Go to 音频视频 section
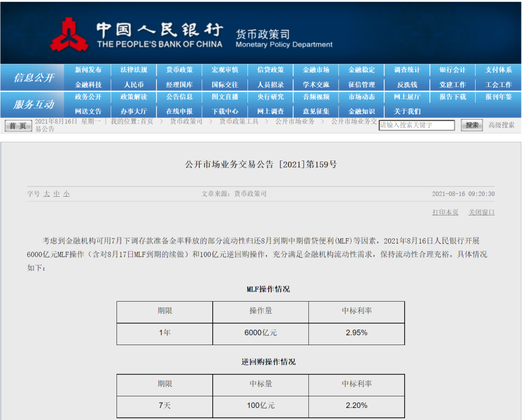The width and height of the screenshot is (522, 420). pos(316,97)
